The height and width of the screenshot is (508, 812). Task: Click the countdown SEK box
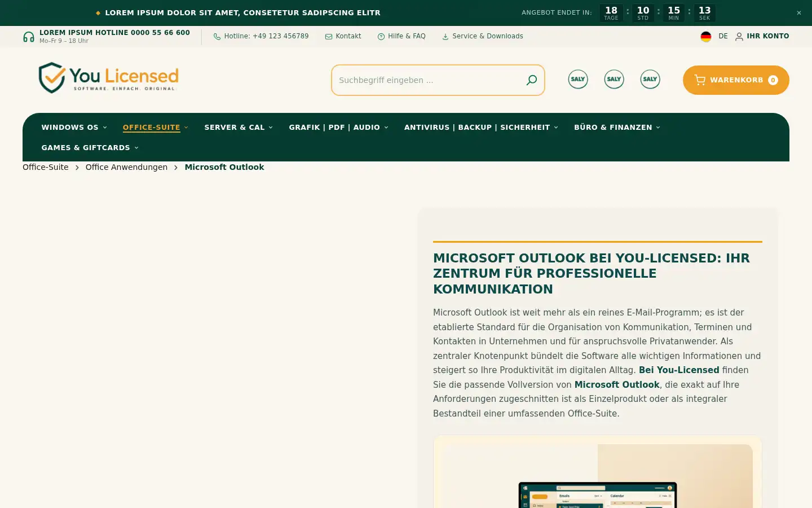(x=705, y=13)
